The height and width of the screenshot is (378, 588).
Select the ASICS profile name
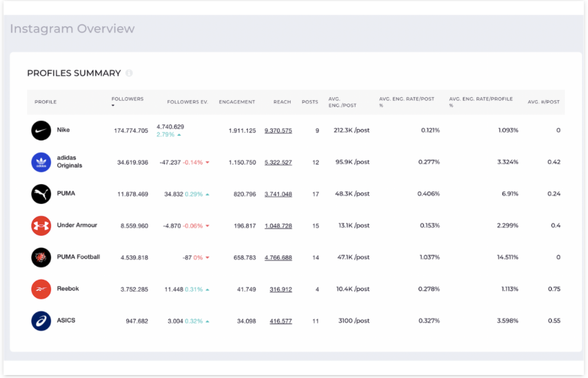pos(66,321)
